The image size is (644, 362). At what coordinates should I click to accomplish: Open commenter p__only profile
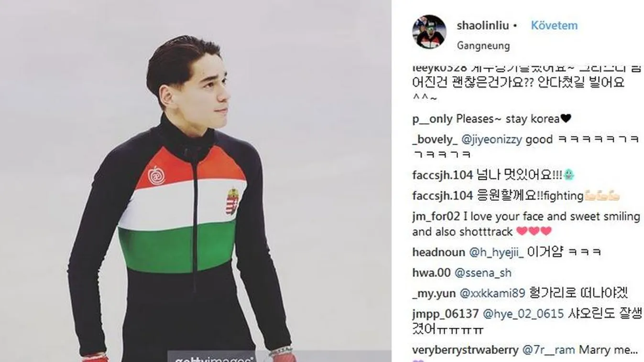pyautogui.click(x=432, y=119)
